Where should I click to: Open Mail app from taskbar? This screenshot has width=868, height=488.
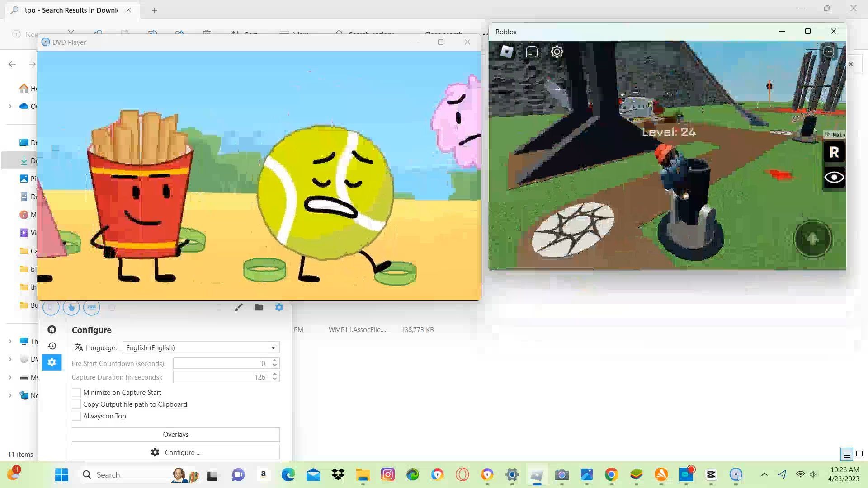pyautogui.click(x=313, y=474)
